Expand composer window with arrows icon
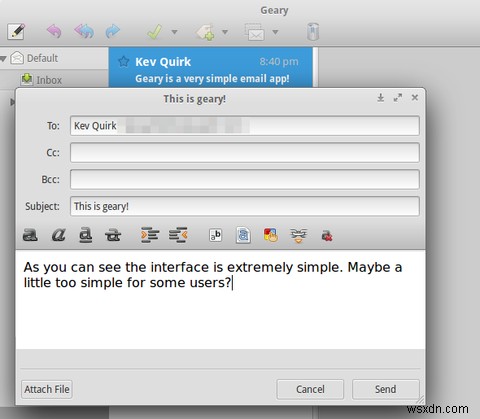480x419 pixels. 398,98
